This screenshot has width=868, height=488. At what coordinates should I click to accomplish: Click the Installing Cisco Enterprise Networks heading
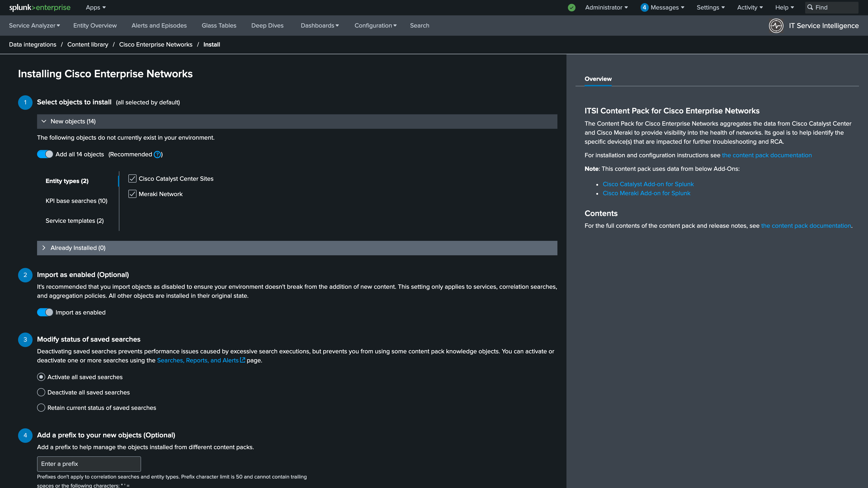(106, 74)
